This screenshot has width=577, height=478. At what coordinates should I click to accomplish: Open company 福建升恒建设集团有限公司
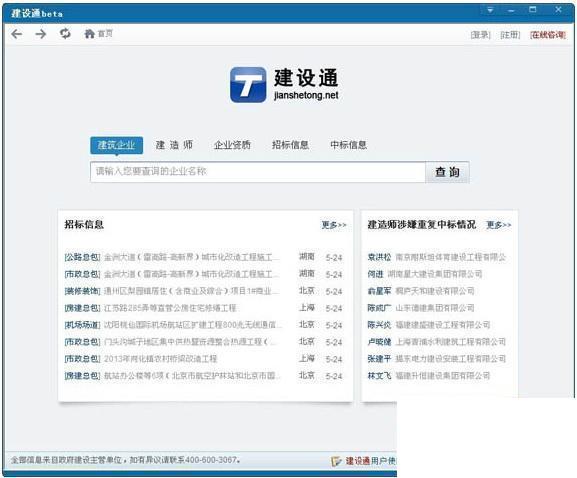(443, 375)
